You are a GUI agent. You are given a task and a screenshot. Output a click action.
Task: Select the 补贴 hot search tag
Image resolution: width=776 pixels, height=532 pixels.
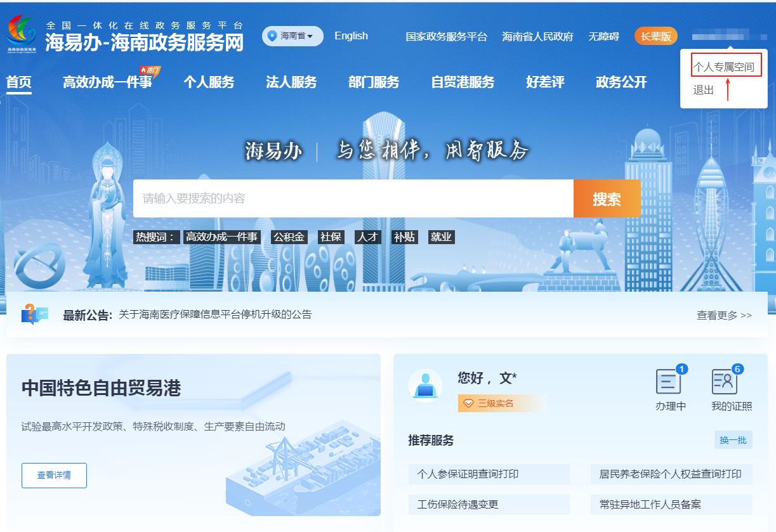(x=404, y=237)
